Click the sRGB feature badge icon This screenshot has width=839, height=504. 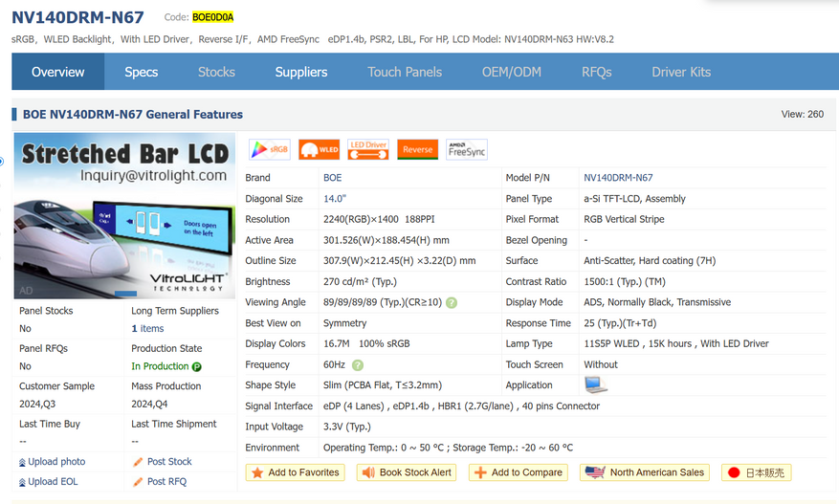(270, 150)
